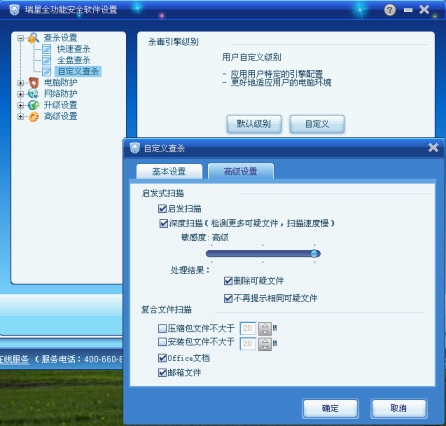Click the 高级设置 gear icon
This screenshot has width=446, height=426.
33,116
